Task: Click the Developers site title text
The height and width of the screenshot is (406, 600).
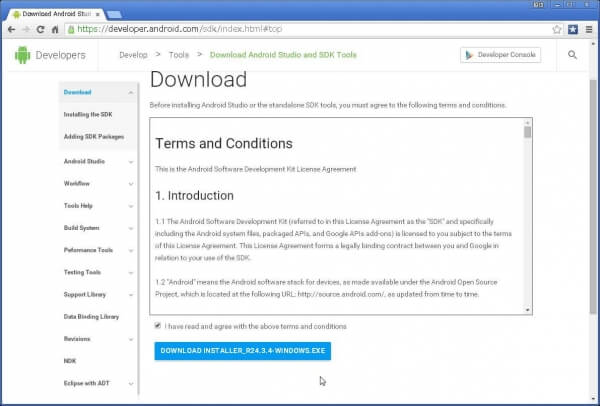Action: 60,55
